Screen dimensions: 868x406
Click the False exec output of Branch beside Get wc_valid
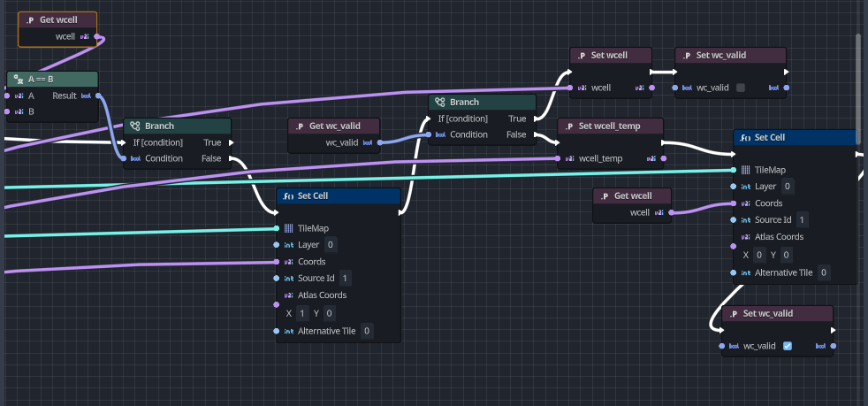click(x=537, y=134)
